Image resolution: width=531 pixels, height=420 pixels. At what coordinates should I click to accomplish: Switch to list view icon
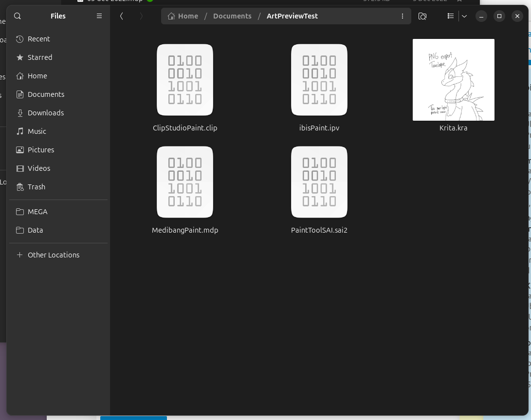(450, 16)
